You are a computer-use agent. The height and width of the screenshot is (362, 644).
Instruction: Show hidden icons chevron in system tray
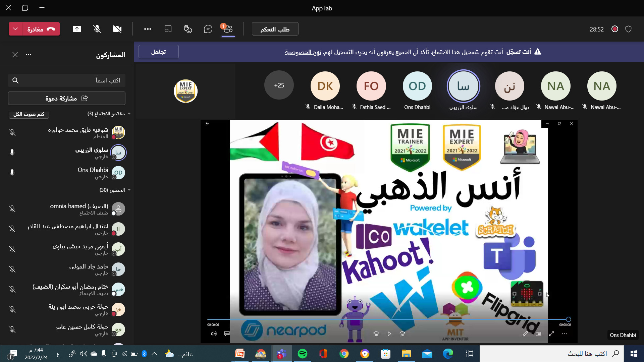pos(154,354)
